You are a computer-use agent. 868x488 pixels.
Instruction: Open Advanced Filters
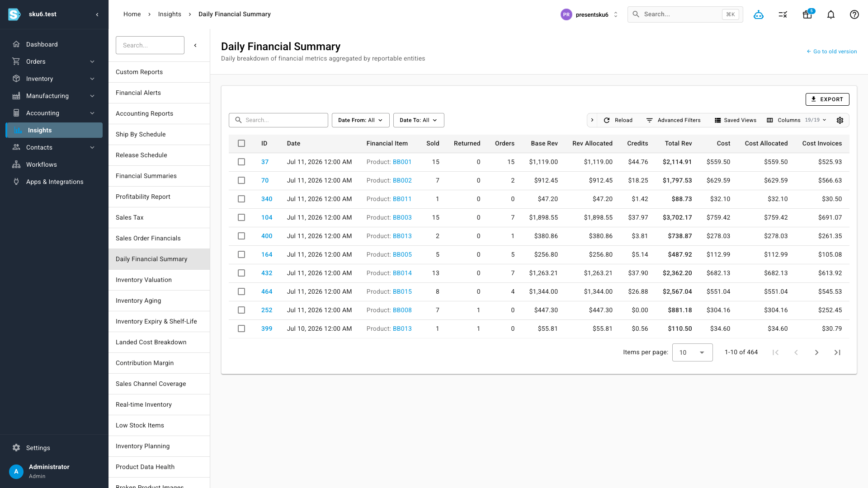[673, 120]
